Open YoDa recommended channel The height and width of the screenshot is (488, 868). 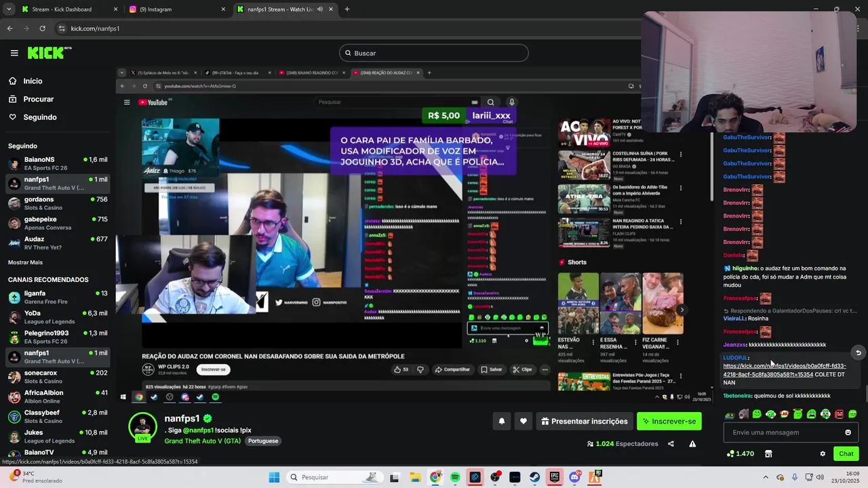(58, 317)
